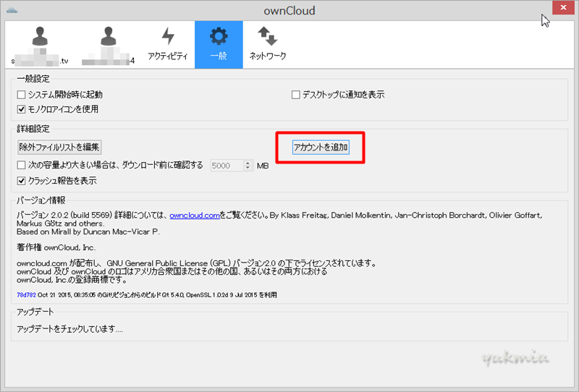Enable デスクトップに通知を表示 checkbox

pyautogui.click(x=296, y=95)
